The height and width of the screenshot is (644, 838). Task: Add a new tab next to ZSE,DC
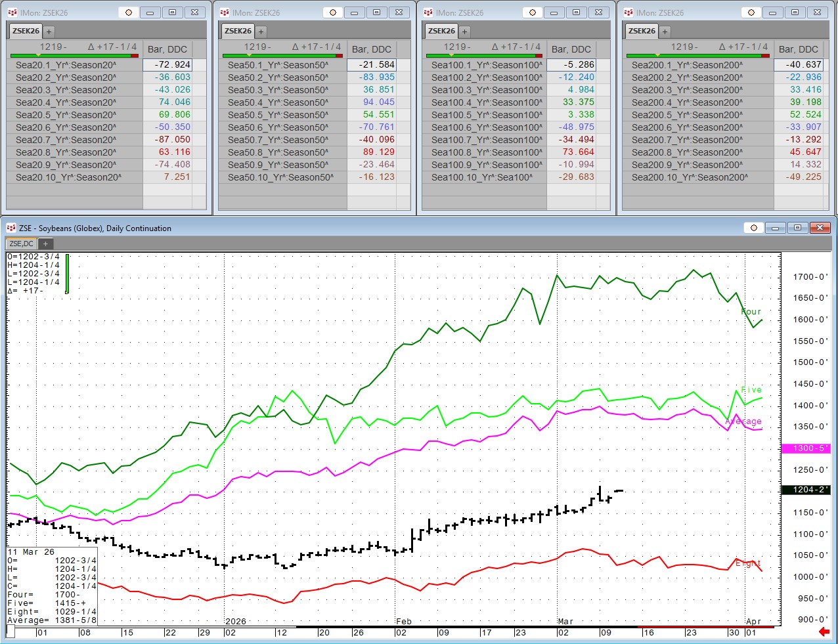tap(46, 244)
